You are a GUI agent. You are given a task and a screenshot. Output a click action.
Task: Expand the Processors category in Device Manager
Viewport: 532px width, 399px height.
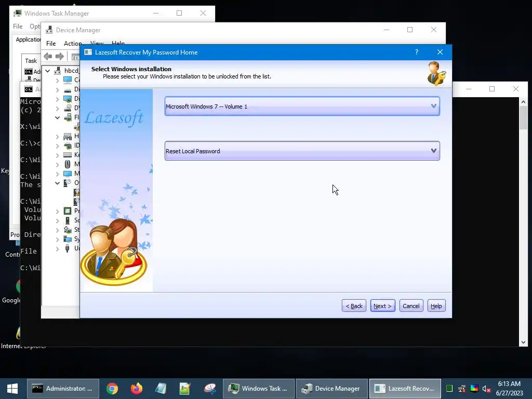[x=57, y=211]
